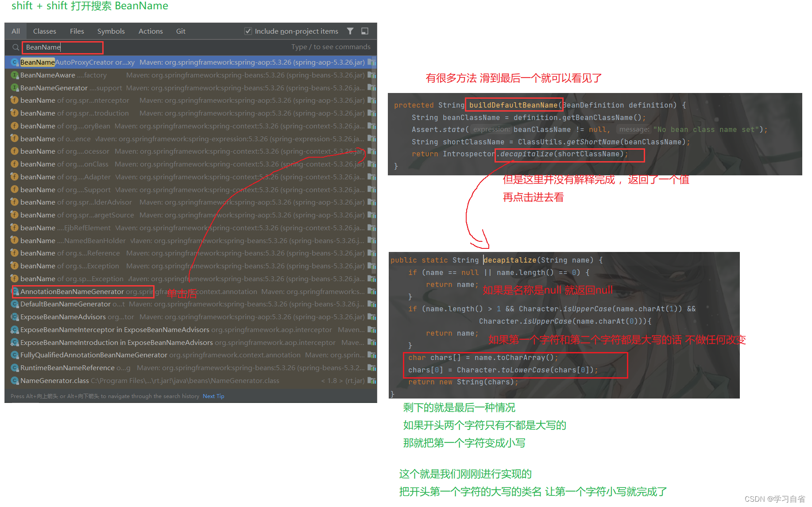Image resolution: width=812 pixels, height=507 pixels.
Task: Select beanName of org.s...Reference row
Action: tap(191, 253)
